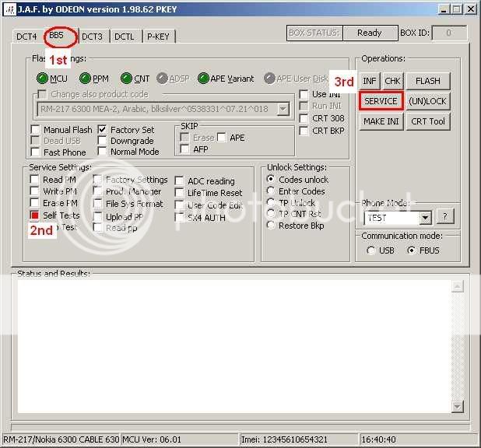Enable LifeTime Reset checkbox
The image size is (481, 448).
179,193
